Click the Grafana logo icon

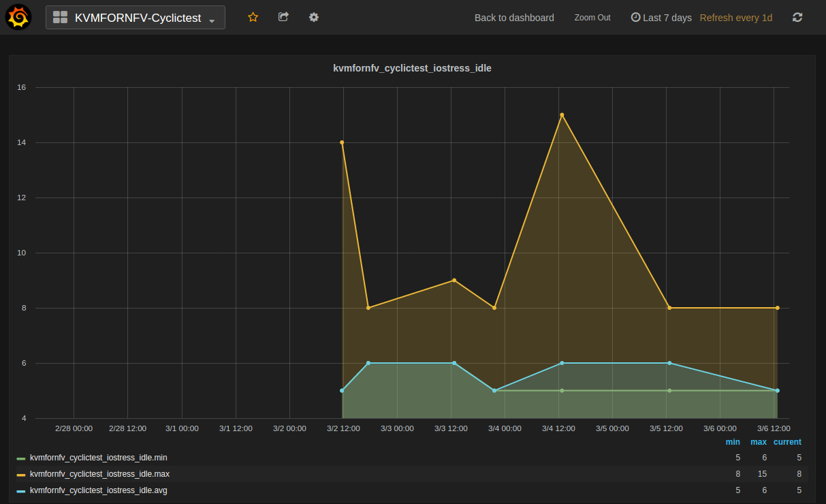coord(19,17)
